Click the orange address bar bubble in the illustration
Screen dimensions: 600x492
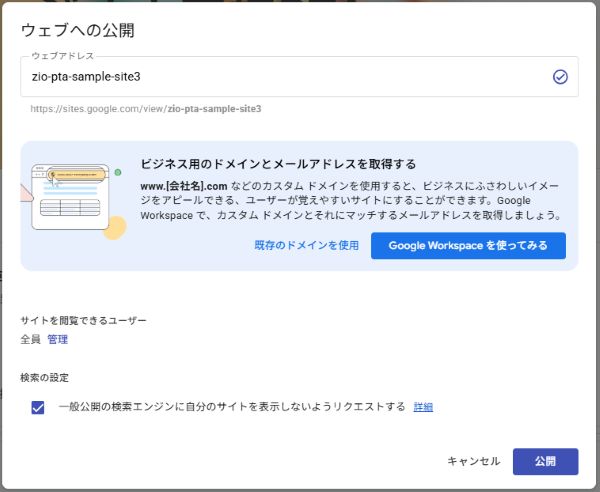point(77,175)
